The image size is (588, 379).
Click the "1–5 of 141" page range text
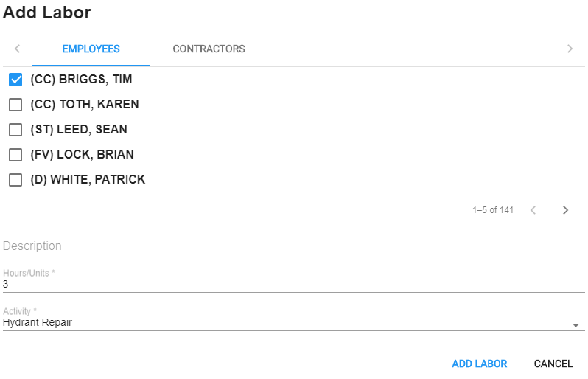493,210
